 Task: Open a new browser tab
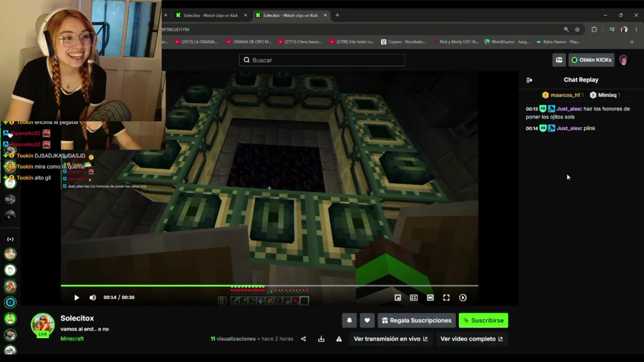click(337, 15)
